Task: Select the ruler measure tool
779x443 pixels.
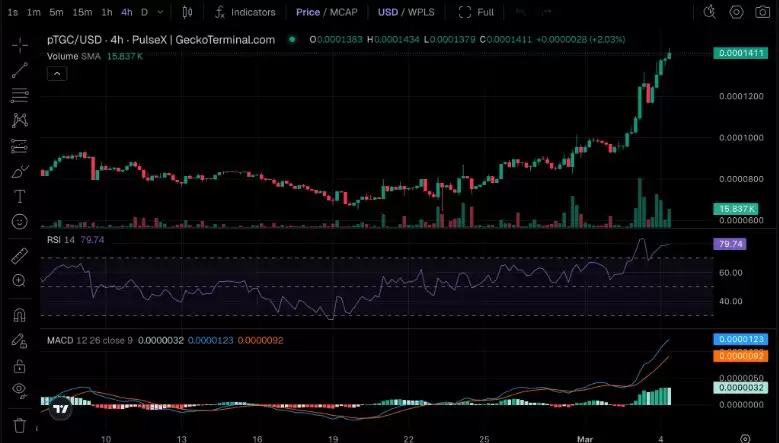Action: coord(19,256)
